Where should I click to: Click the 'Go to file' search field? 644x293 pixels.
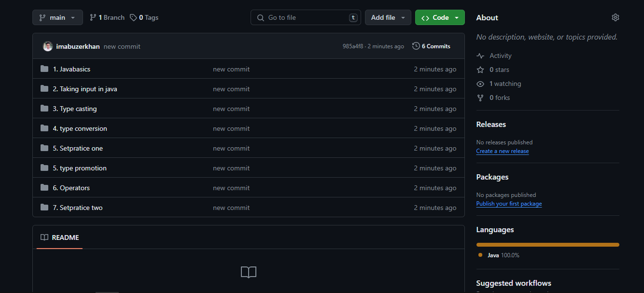click(306, 18)
